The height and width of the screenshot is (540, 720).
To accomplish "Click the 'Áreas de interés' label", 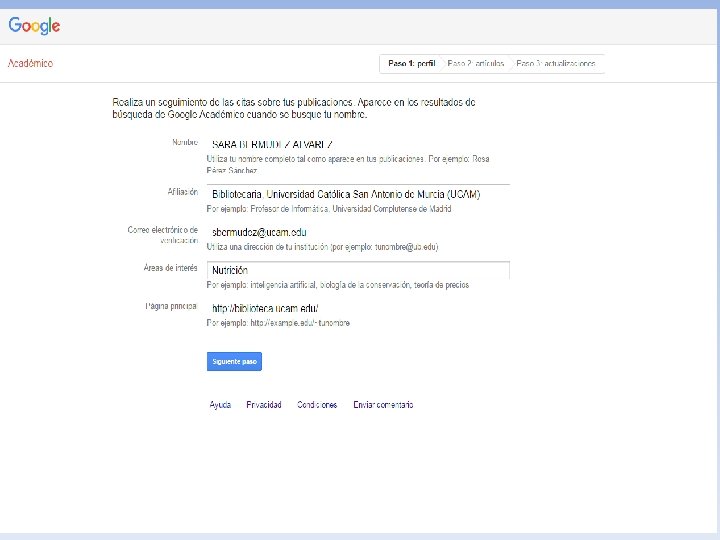I will click(x=170, y=268).
